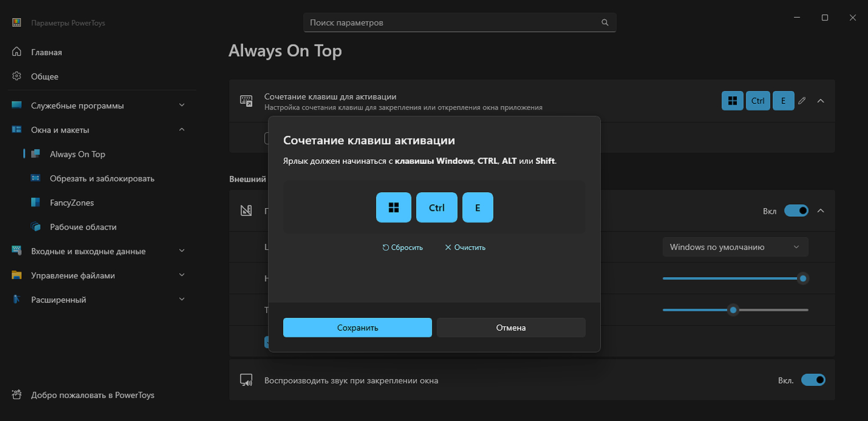
Task: Collapse the card chevron next to the Вкл toggle
Action: point(821,211)
